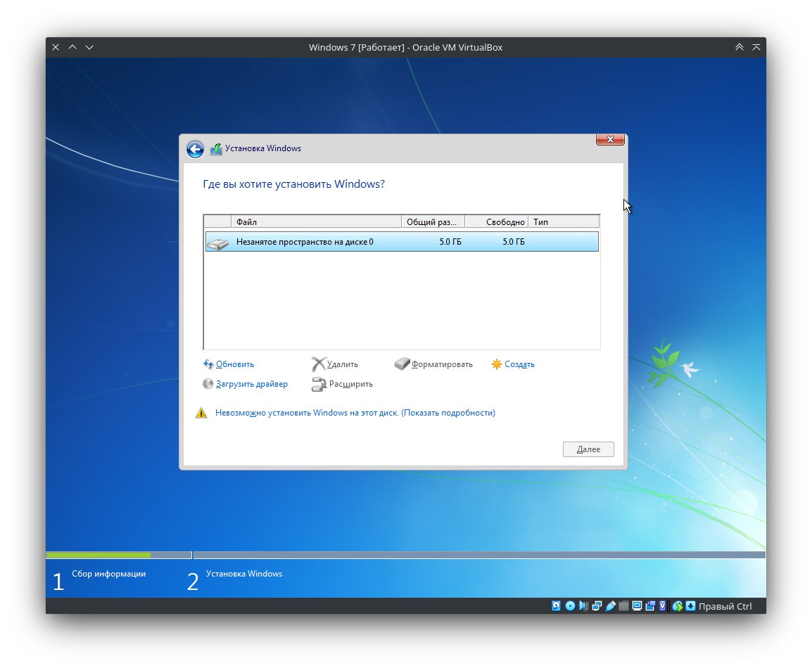
Task: Click the CD icon next to 'Загрузить драйвер'
Action: click(x=208, y=383)
